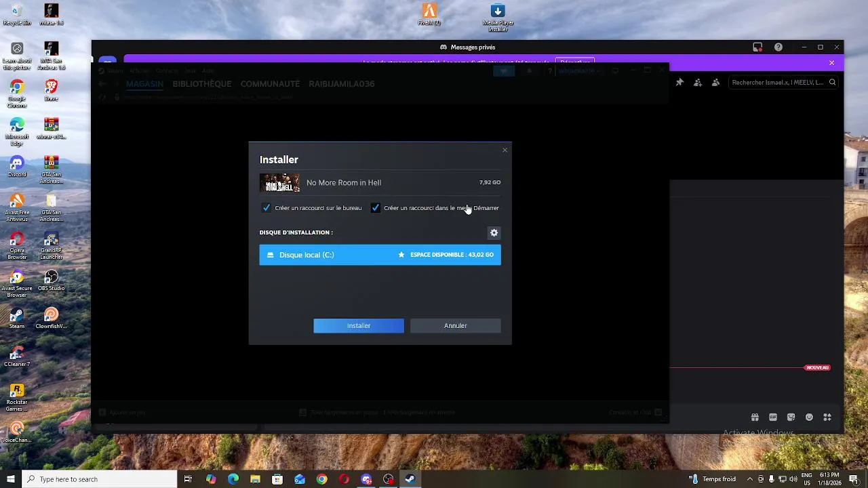The height and width of the screenshot is (488, 868).
Task: Open Discord GIF picker
Action: [773, 418]
